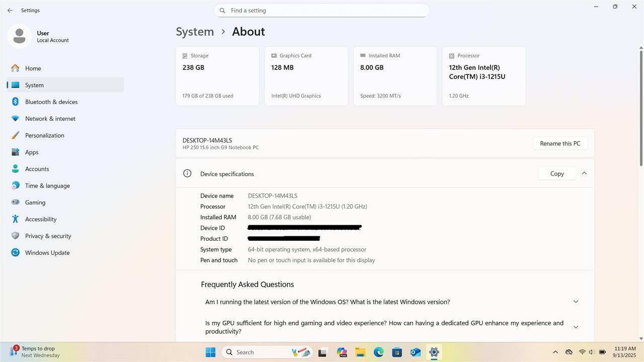
Task: Click the No pen or touch input text
Action: click(311, 260)
